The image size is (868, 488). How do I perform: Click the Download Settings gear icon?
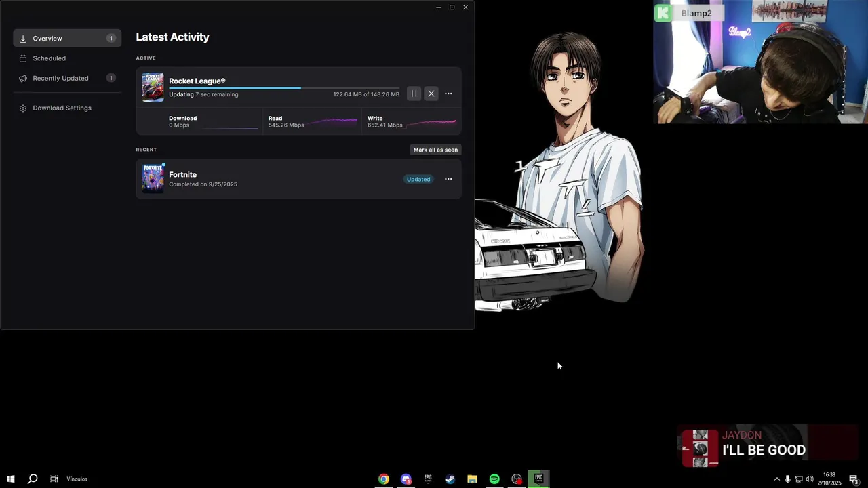23,108
